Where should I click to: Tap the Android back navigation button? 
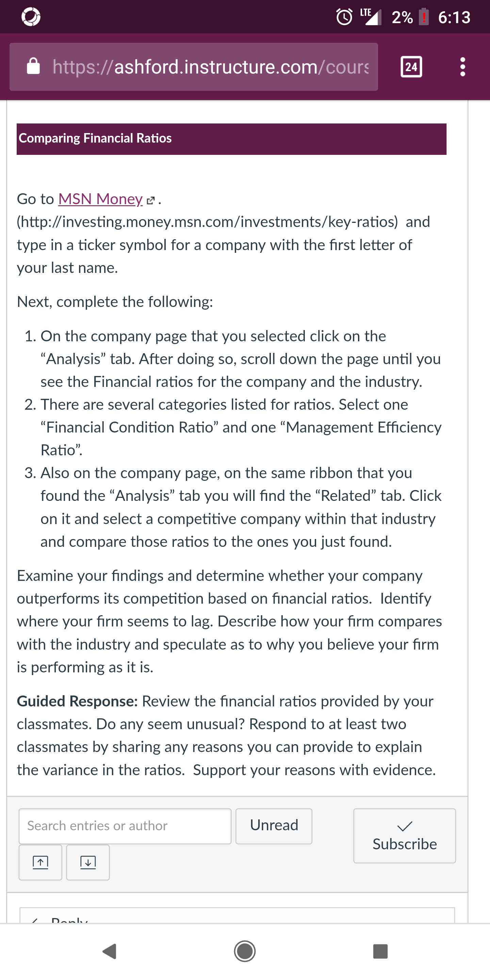pyautogui.click(x=110, y=951)
